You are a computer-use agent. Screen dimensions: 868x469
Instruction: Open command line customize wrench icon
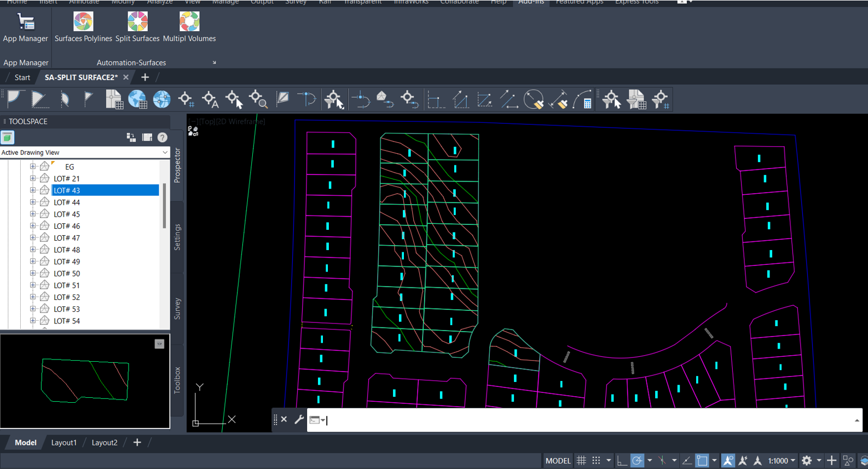click(299, 420)
